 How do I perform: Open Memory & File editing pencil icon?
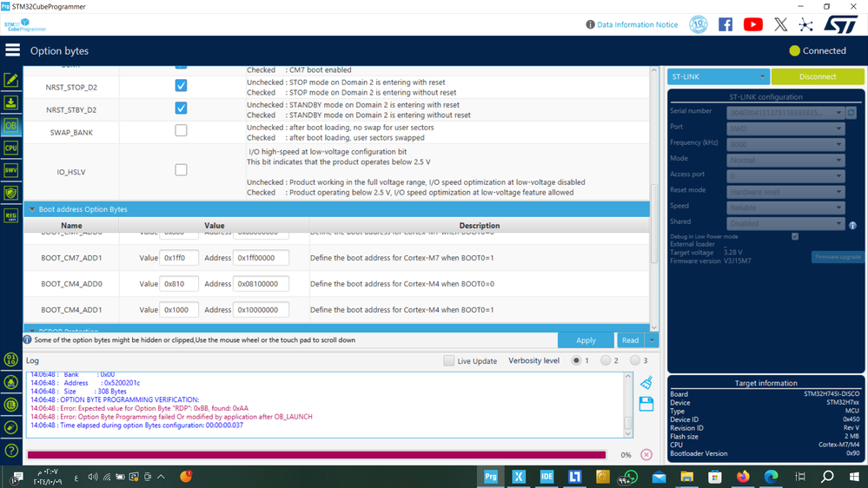click(x=11, y=80)
